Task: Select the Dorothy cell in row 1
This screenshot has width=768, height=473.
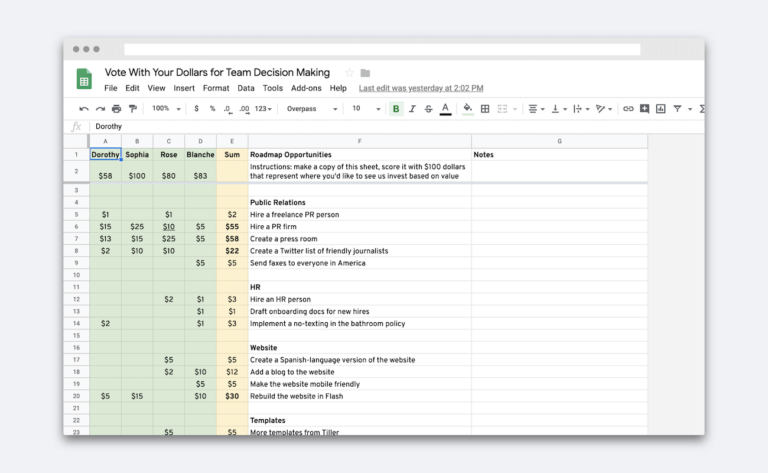Action: click(105, 154)
